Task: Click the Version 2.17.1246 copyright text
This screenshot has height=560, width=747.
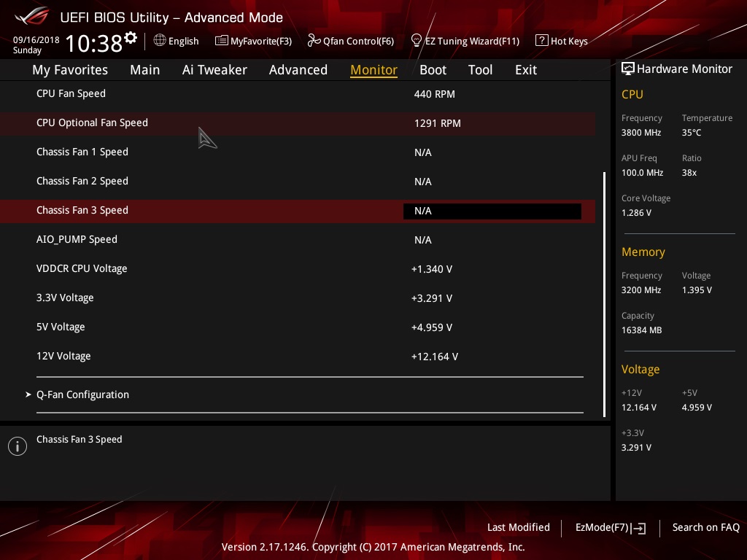Action: [373, 547]
